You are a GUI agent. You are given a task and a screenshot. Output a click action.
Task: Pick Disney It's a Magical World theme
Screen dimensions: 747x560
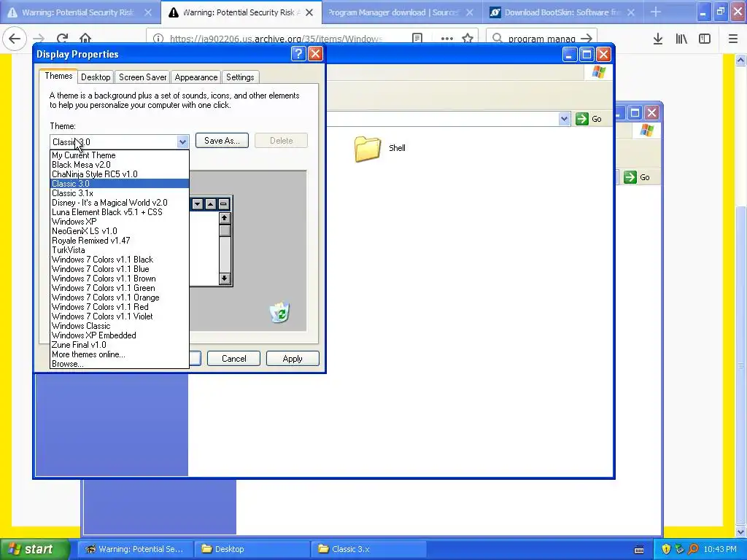(x=120, y=203)
